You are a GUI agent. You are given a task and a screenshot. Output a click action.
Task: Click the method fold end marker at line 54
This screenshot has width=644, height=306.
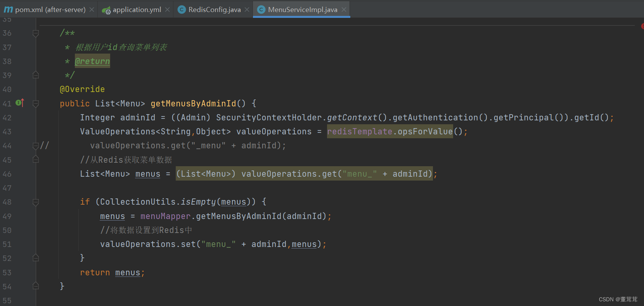coord(36,286)
